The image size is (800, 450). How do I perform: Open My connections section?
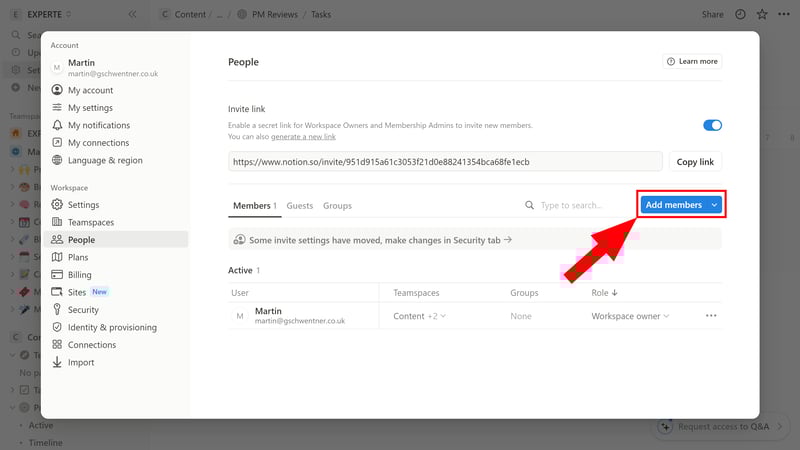98,143
